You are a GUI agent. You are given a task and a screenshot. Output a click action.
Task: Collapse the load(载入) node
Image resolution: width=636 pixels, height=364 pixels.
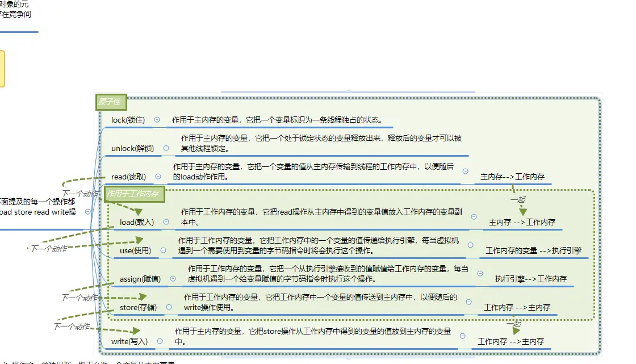[x=166, y=222]
